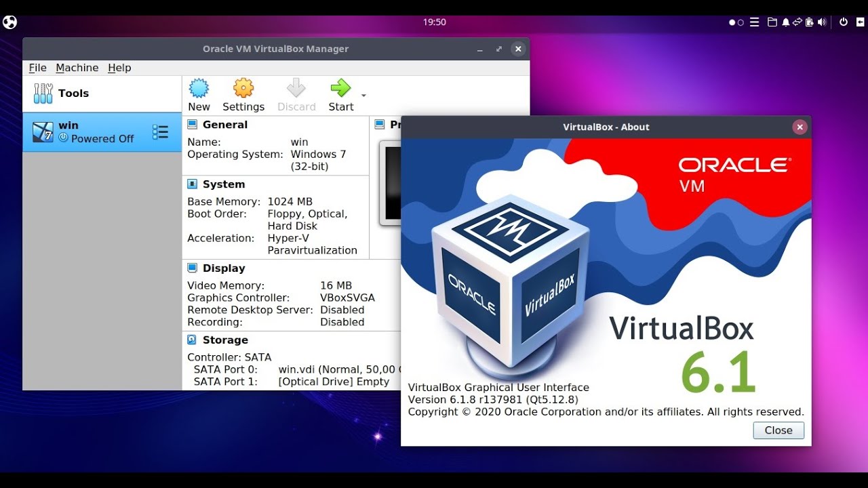Click version text 6.1.8 r137981
This screenshot has height=488, width=868.
(493, 400)
